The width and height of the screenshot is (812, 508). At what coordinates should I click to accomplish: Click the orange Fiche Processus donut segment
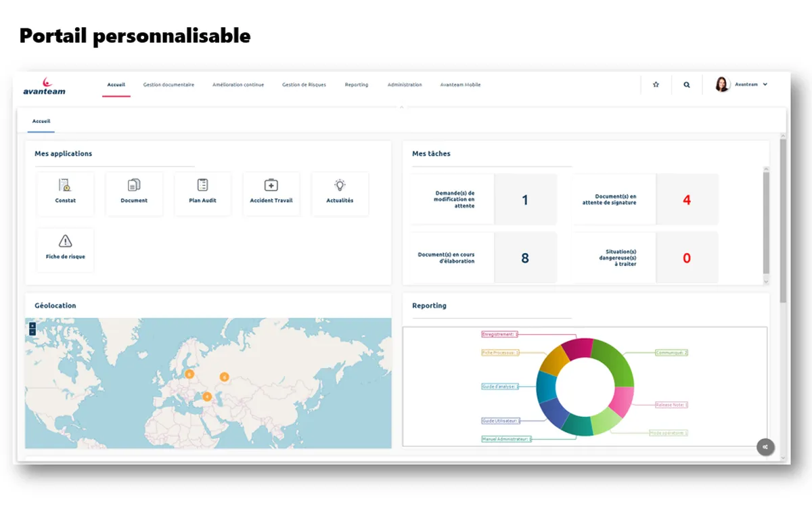point(555,362)
